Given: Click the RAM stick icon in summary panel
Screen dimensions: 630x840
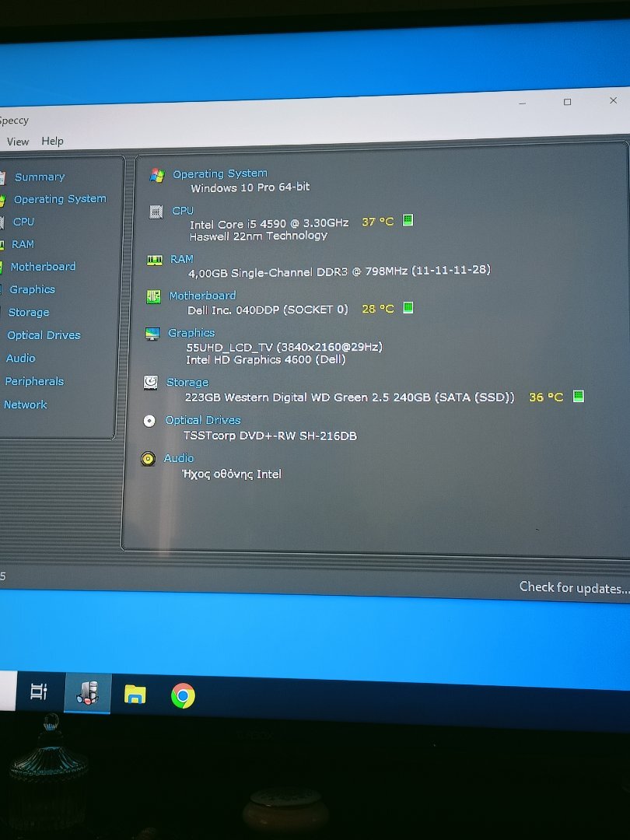Looking at the screenshot, I should (155, 261).
